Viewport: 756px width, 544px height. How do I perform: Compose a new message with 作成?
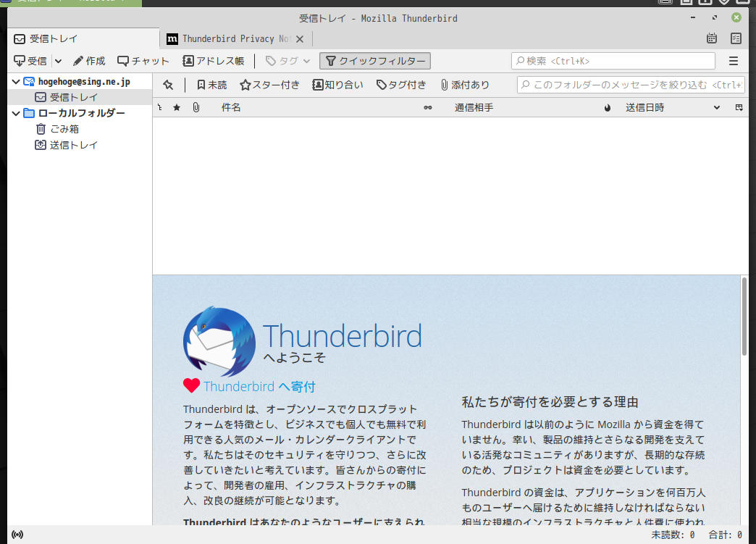click(89, 61)
